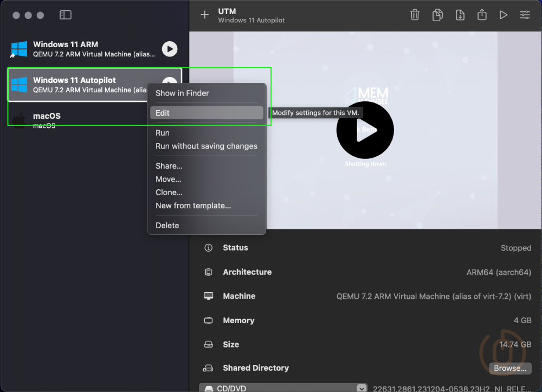Select Run in the context menu
This screenshot has width=542, height=392.
[162, 132]
